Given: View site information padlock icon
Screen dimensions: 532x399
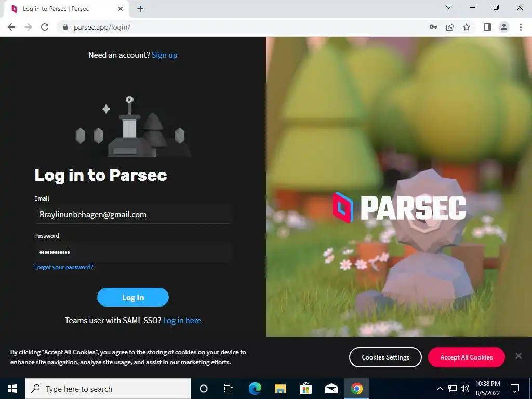Looking at the screenshot, I should click(65, 27).
